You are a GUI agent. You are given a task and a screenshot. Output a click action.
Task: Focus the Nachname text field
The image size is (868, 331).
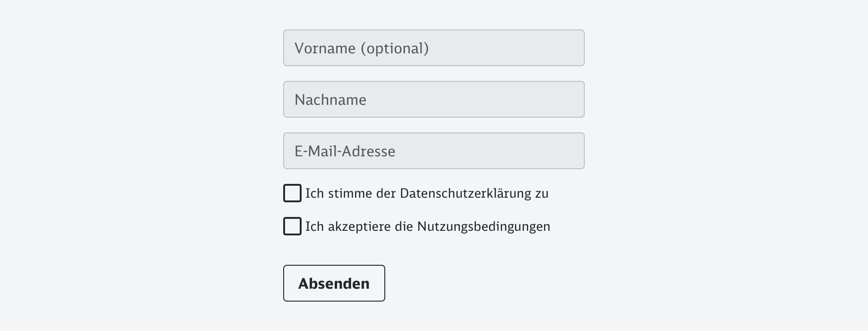click(434, 99)
